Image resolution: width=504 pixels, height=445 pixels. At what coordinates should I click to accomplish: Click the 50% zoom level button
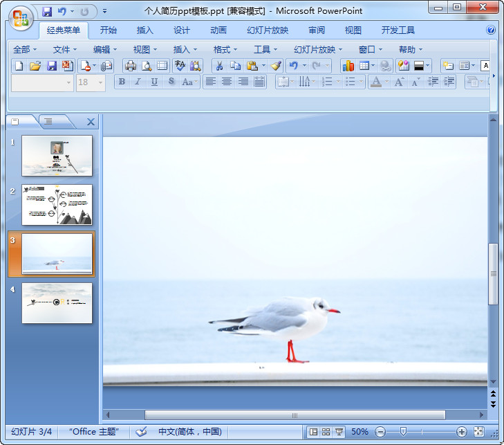[x=360, y=432]
